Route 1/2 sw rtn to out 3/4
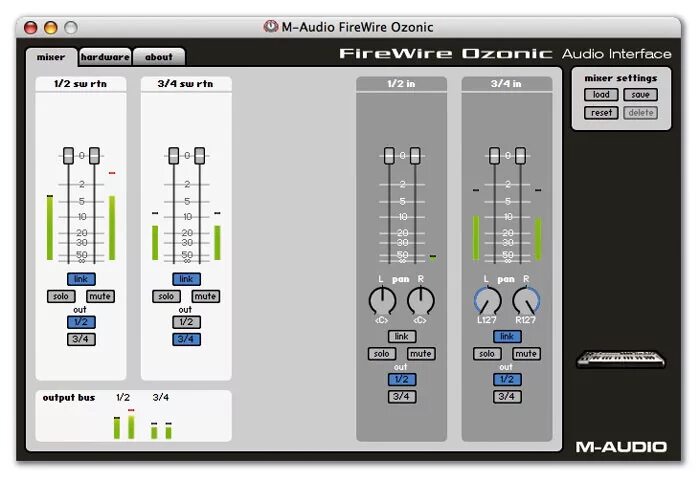The image size is (700, 480). pos(81,339)
